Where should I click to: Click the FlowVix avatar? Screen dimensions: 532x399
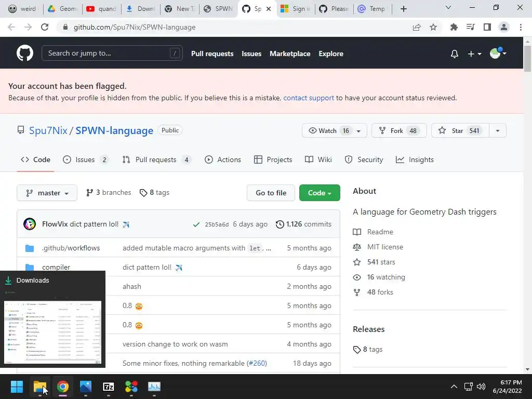(x=30, y=224)
